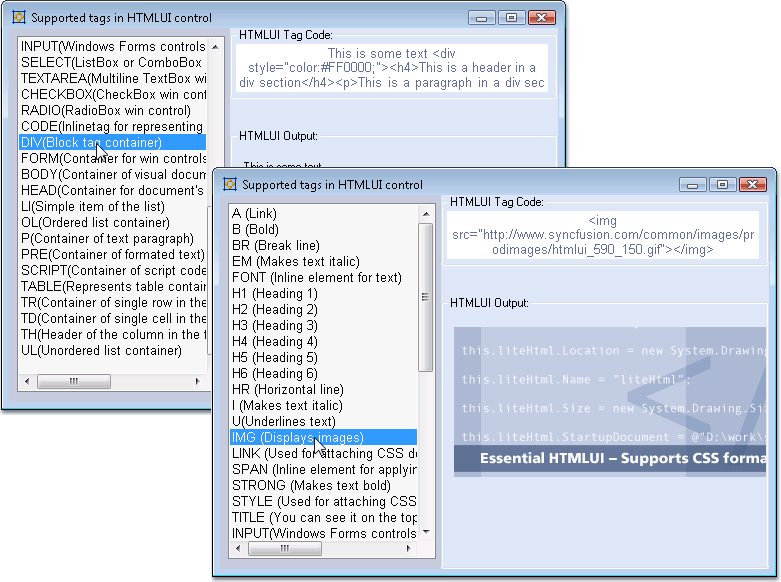This screenshot has height=582, width=781.
Task: Close the back HTMLUI window
Action: click(x=541, y=18)
